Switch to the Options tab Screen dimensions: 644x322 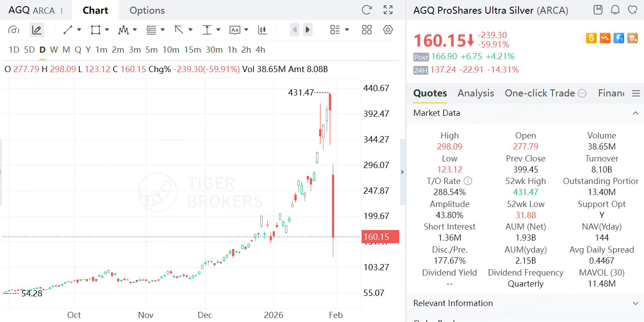click(x=147, y=11)
